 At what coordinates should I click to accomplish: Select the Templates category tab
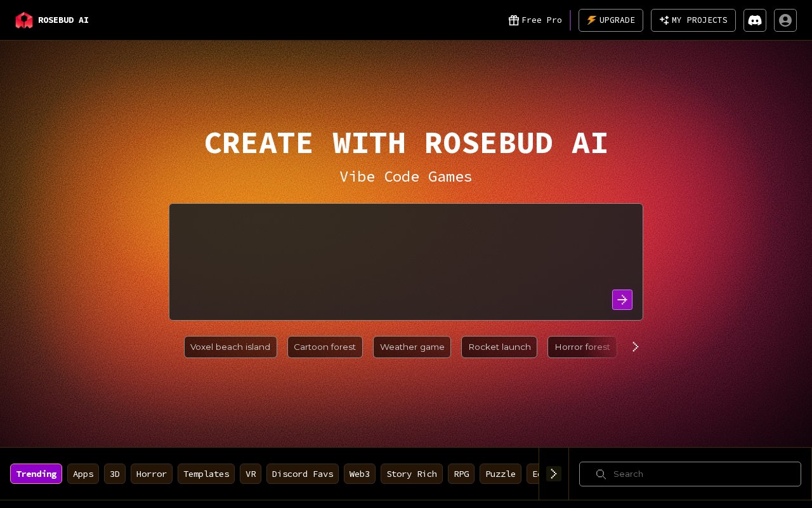(206, 474)
